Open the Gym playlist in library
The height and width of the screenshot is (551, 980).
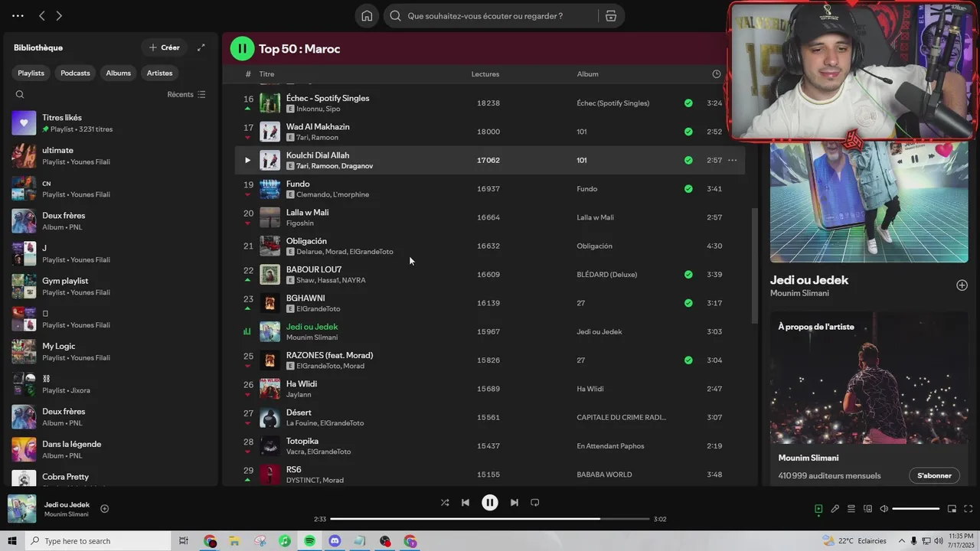(x=109, y=286)
